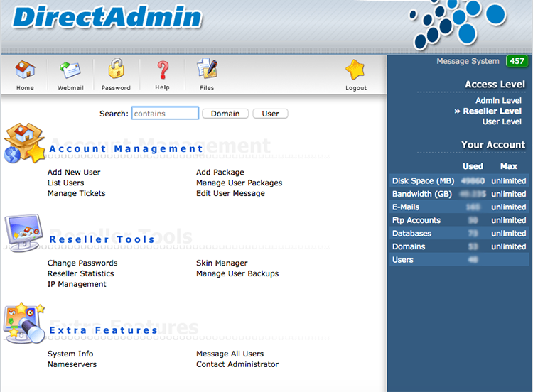The width and height of the screenshot is (533, 392).
Task: Focus the Search contains field
Action: click(165, 113)
